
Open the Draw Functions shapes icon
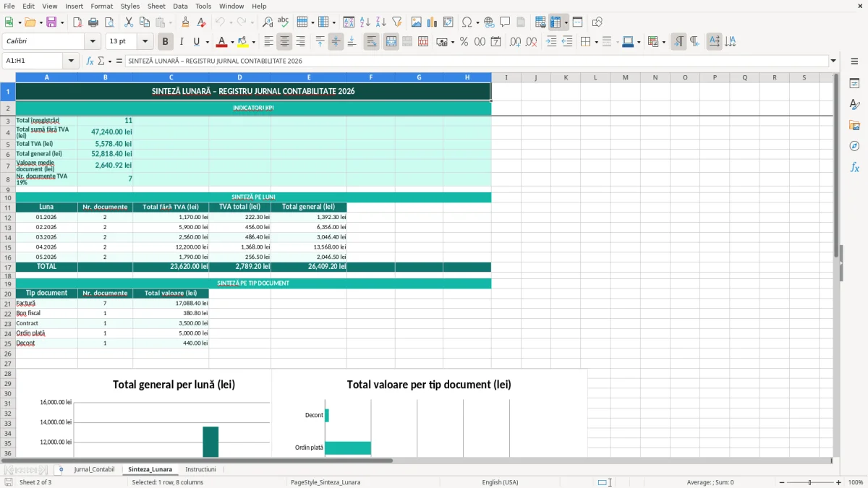597,22
